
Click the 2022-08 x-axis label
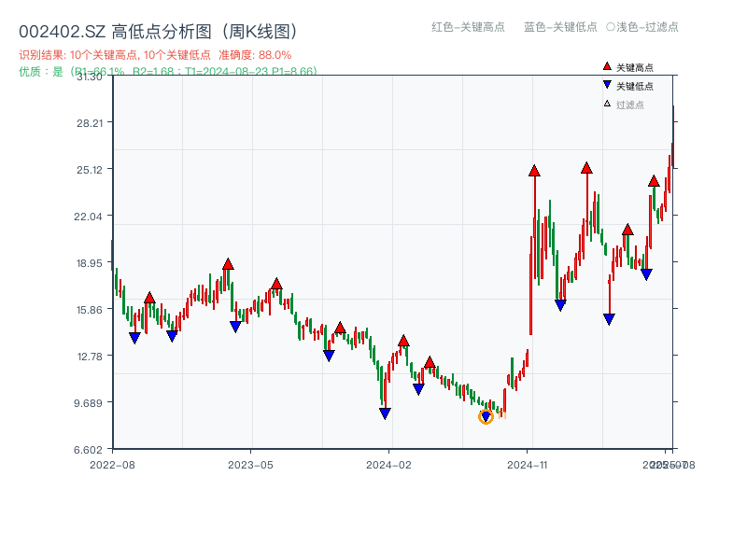pyautogui.click(x=112, y=465)
